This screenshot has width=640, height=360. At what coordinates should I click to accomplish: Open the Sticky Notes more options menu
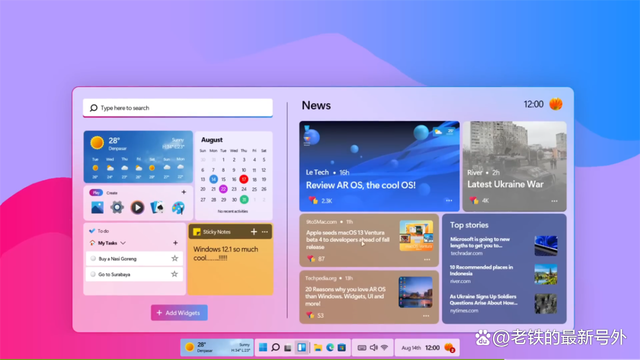265,232
